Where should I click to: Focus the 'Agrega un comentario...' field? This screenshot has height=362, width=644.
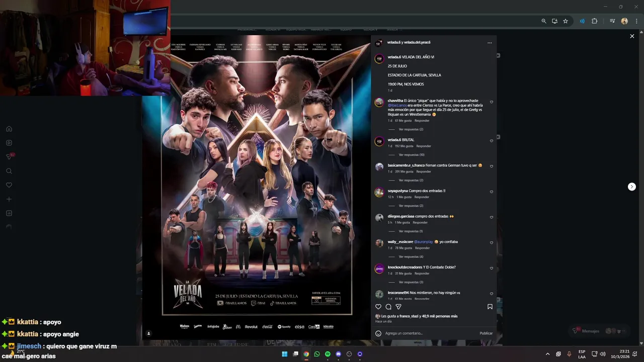coord(430,333)
